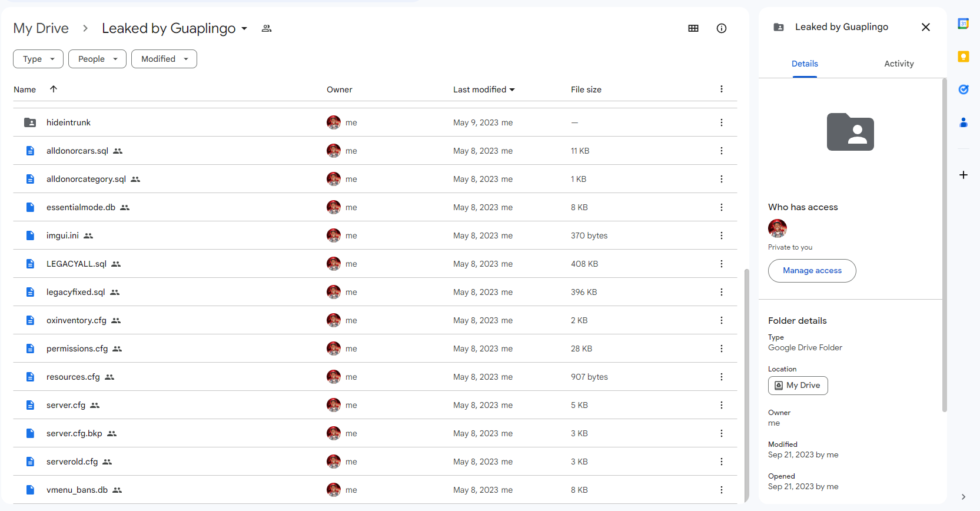Viewport: 980px width, 511px height.
Task: Expand the Type filter dropdown
Action: tap(38, 59)
